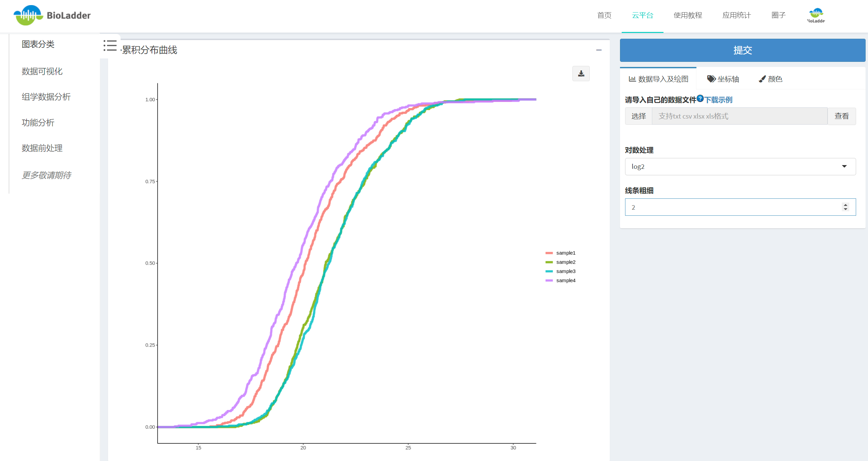This screenshot has width=868, height=461.
Task: Open the log2 对数处理 dropdown
Action: pyautogui.click(x=740, y=166)
